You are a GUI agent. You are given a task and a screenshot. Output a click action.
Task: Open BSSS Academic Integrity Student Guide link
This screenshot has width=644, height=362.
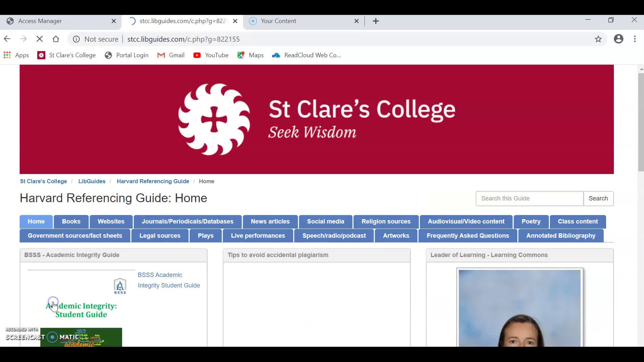tap(169, 280)
